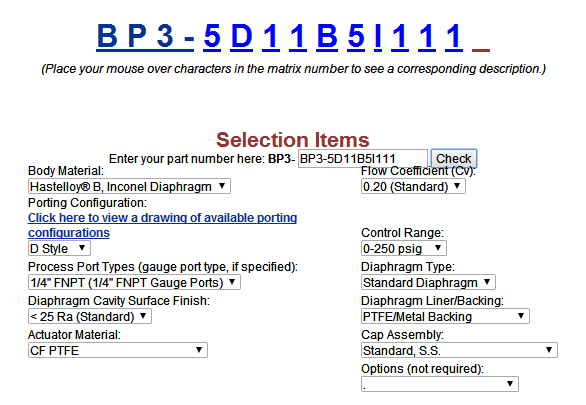Click the 5 after BP3- in matrix number
The width and height of the screenshot is (586, 405).
pos(212,37)
